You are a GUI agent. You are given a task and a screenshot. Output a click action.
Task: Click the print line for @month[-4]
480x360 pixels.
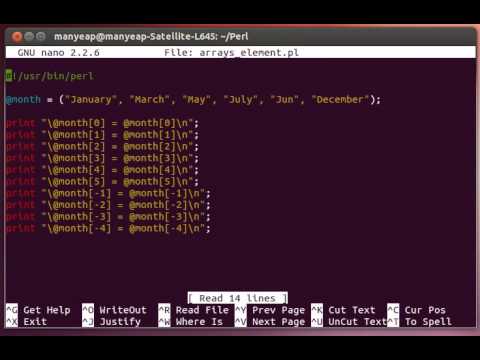coord(108,229)
